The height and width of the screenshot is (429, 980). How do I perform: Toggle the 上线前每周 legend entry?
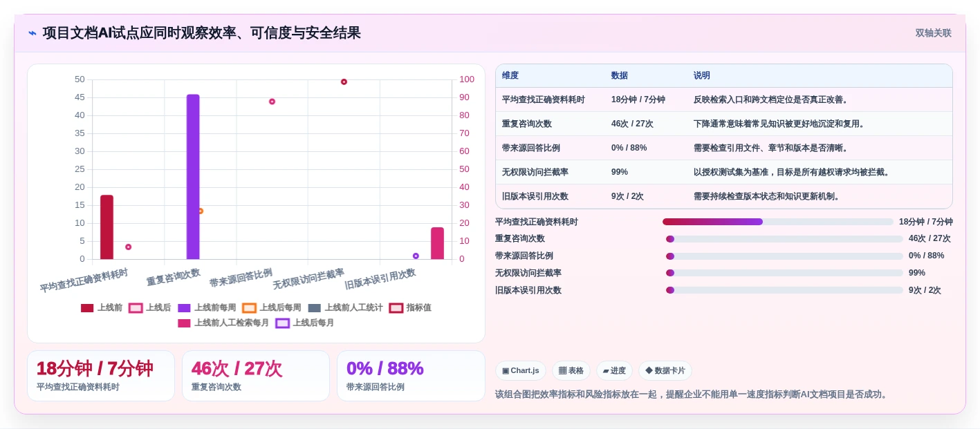[207, 308]
